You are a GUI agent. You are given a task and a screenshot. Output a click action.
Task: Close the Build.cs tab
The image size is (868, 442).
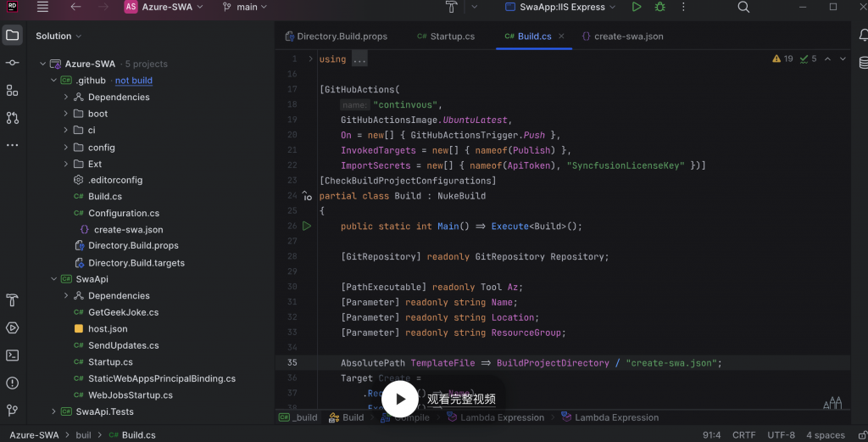pos(561,36)
